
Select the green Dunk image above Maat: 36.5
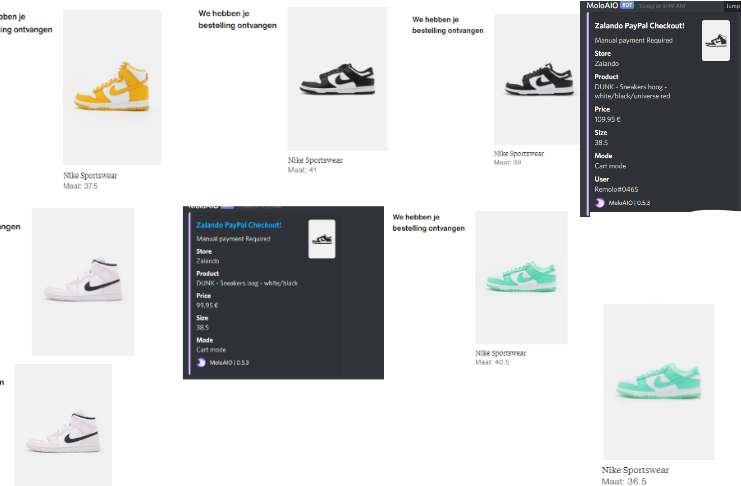659,382
